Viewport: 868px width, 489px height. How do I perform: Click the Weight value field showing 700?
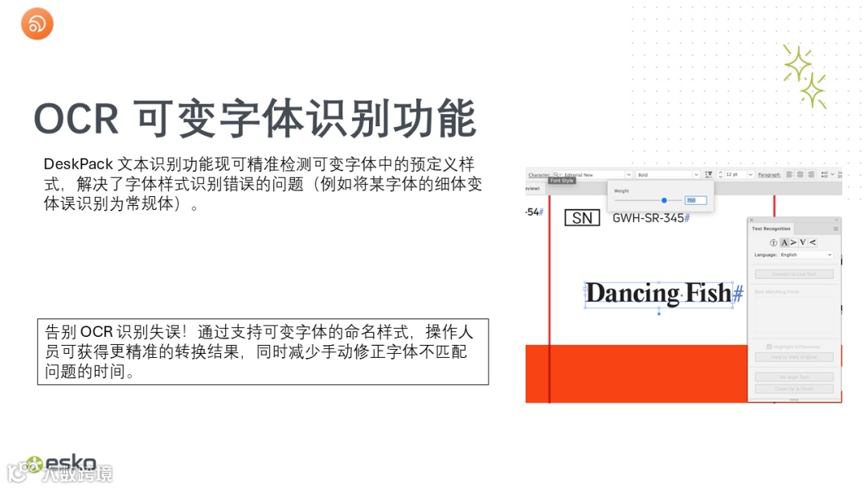click(x=696, y=200)
